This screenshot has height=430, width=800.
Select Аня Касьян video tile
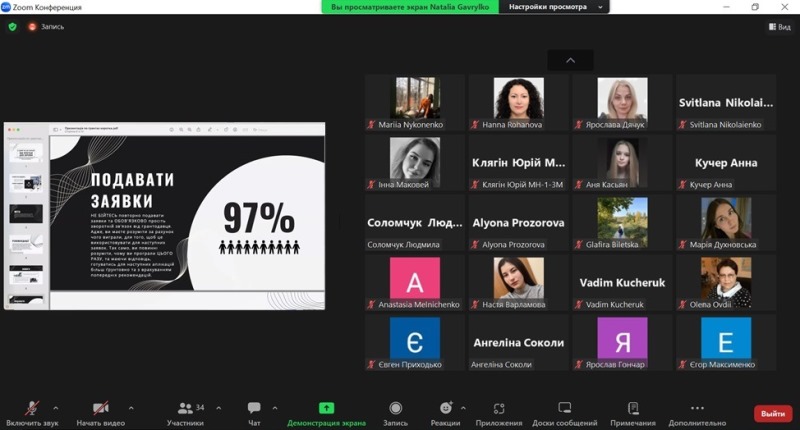coord(622,163)
